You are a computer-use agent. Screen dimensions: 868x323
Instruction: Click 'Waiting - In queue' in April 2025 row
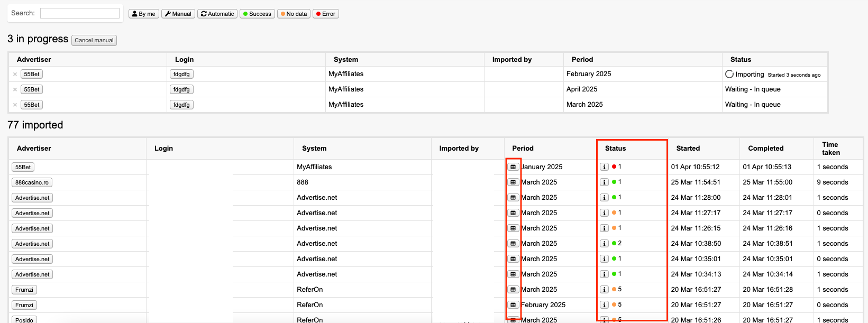[753, 89]
